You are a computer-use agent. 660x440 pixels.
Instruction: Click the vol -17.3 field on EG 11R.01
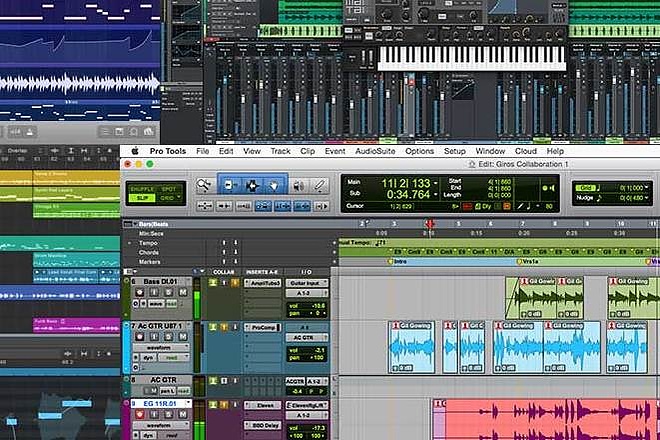[x=307, y=428]
